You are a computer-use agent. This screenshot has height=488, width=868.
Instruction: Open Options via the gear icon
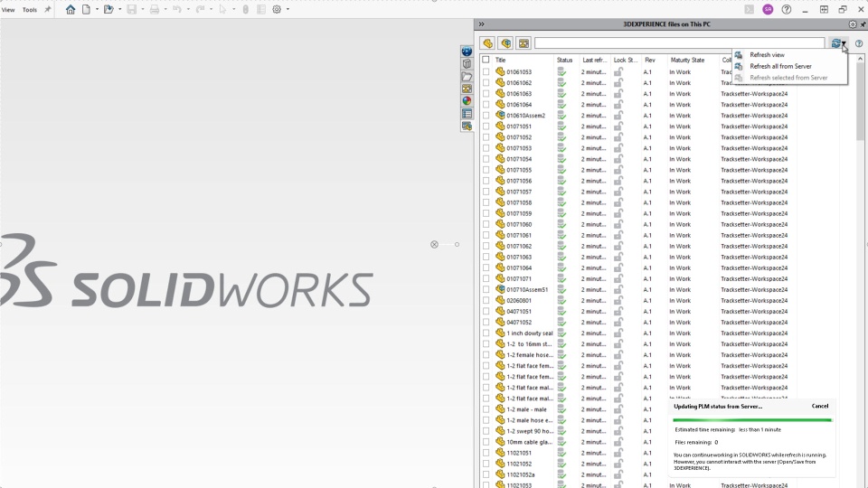(x=277, y=9)
